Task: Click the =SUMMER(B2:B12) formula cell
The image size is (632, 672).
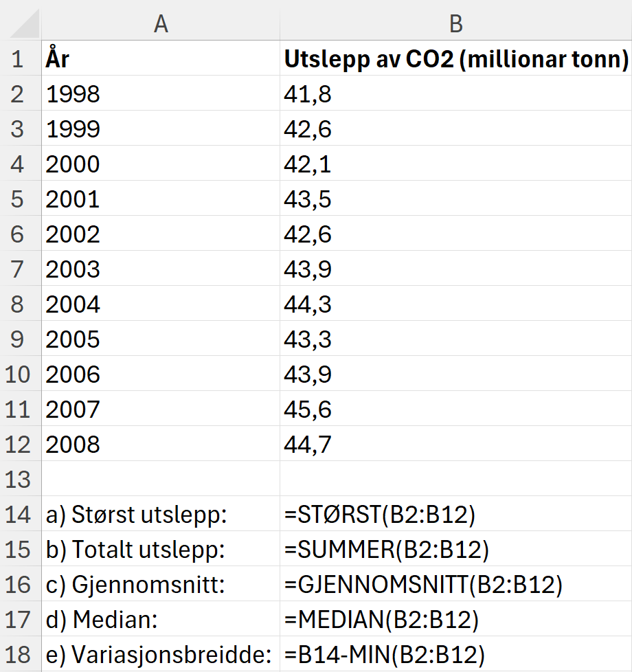Action: click(x=455, y=550)
